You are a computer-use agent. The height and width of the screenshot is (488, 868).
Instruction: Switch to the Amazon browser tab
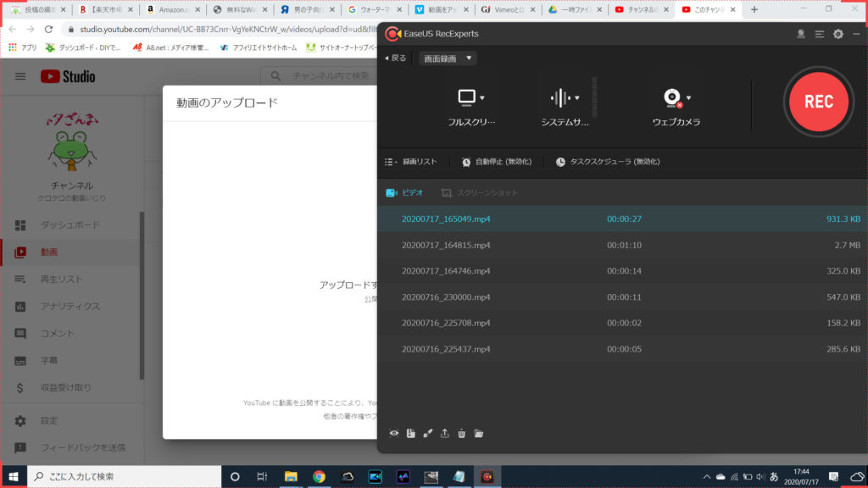(x=173, y=10)
